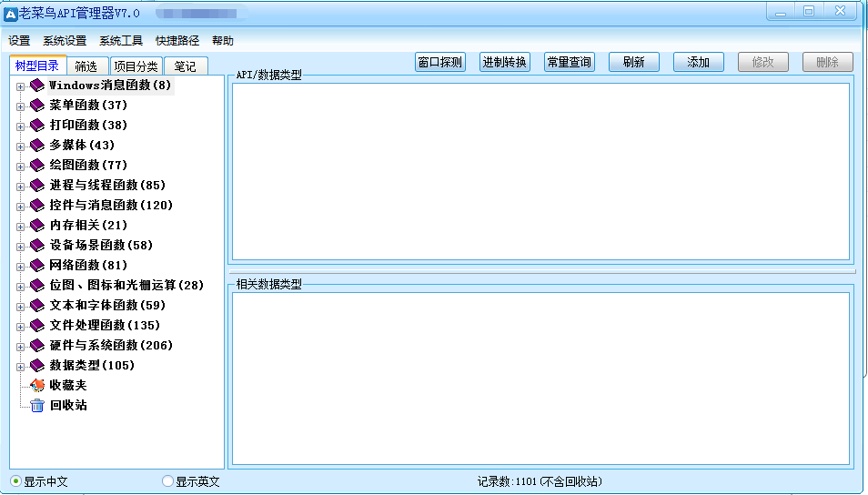Select the 文本和字体函数(59) tree label
Screen dimensions: 868x495
pos(108,305)
